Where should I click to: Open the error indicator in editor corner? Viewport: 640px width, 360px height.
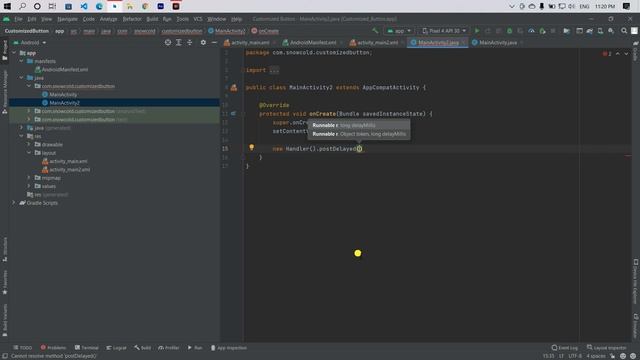click(607, 54)
